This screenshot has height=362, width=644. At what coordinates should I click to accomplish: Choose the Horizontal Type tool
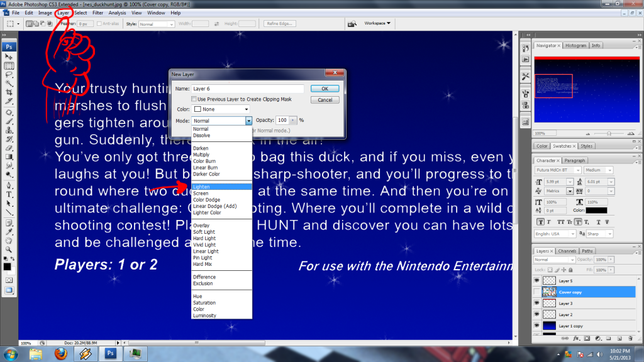pyautogui.click(x=9, y=195)
